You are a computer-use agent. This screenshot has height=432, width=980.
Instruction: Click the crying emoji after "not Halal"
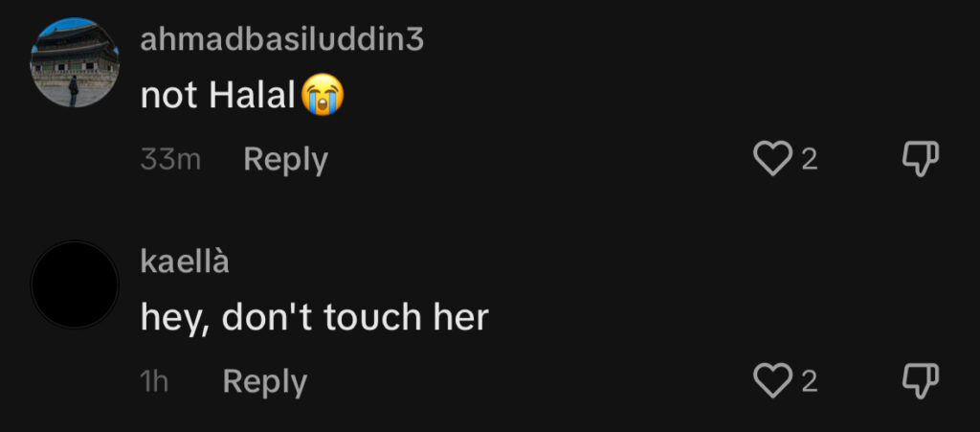tap(323, 95)
